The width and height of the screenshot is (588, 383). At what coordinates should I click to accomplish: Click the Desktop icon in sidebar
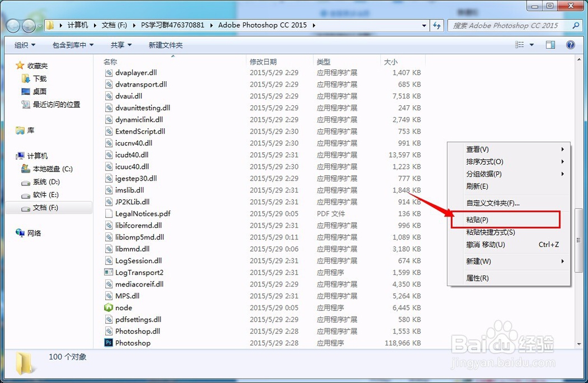[x=26, y=92]
